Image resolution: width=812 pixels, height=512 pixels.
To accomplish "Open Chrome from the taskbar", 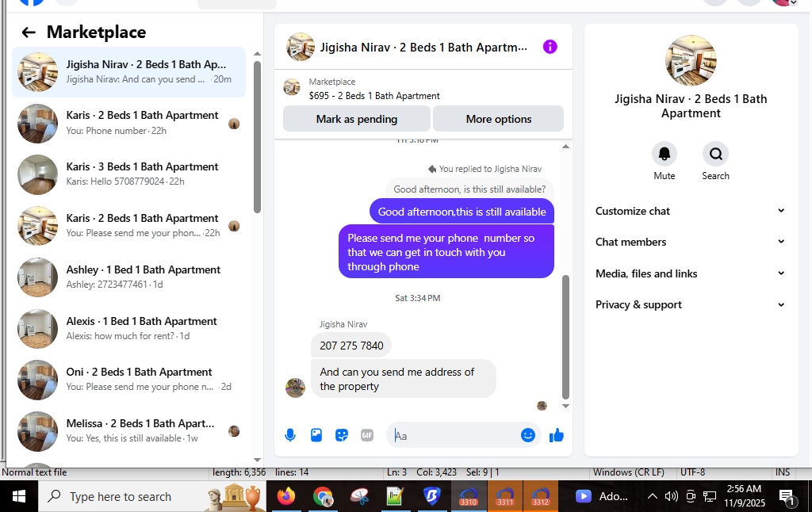I will tap(324, 496).
